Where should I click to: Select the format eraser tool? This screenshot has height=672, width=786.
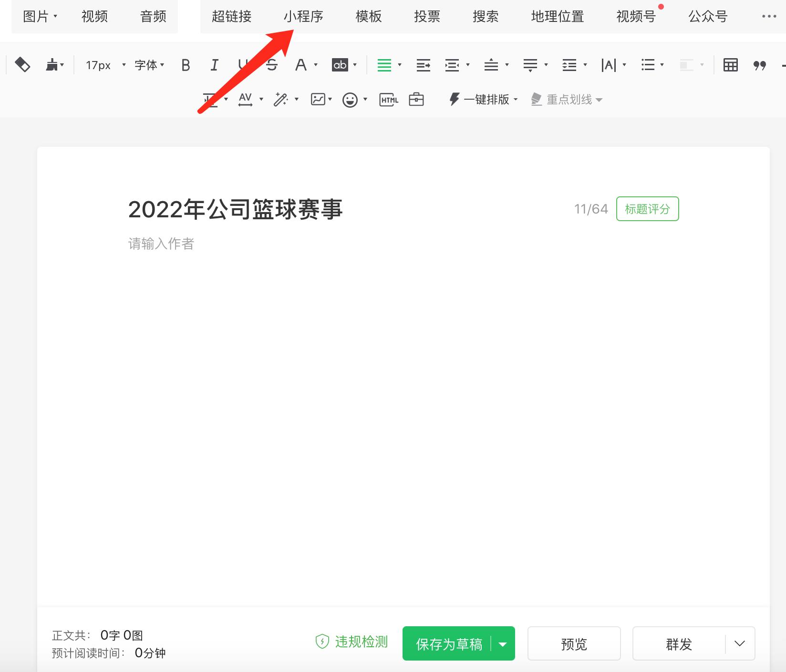tap(21, 65)
